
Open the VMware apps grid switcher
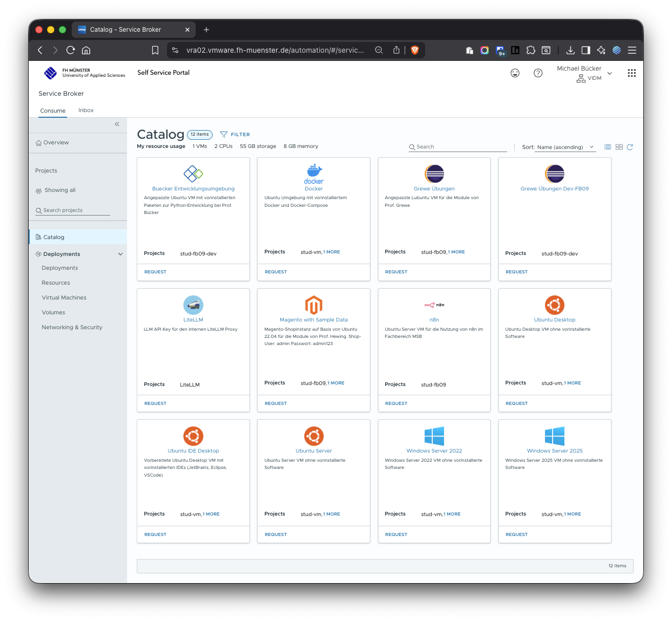pos(632,73)
